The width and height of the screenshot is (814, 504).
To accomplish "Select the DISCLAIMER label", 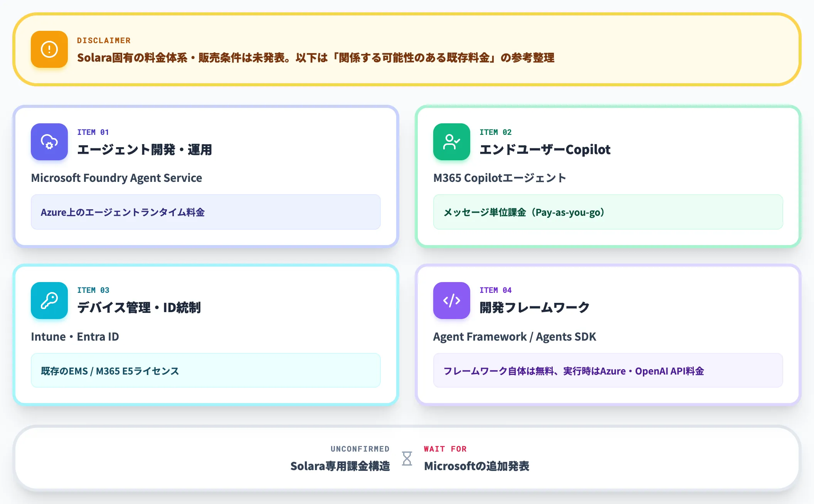I will 104,40.
